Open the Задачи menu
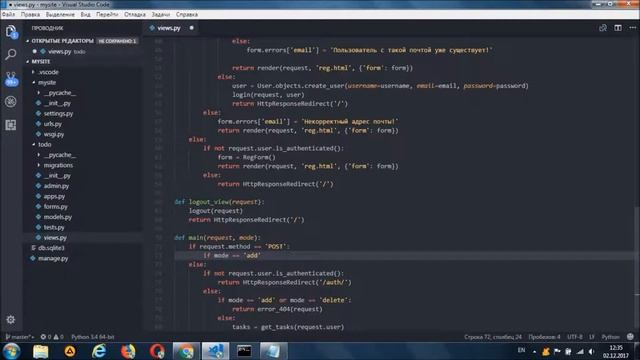This screenshot has height=360, width=640. tap(160, 14)
